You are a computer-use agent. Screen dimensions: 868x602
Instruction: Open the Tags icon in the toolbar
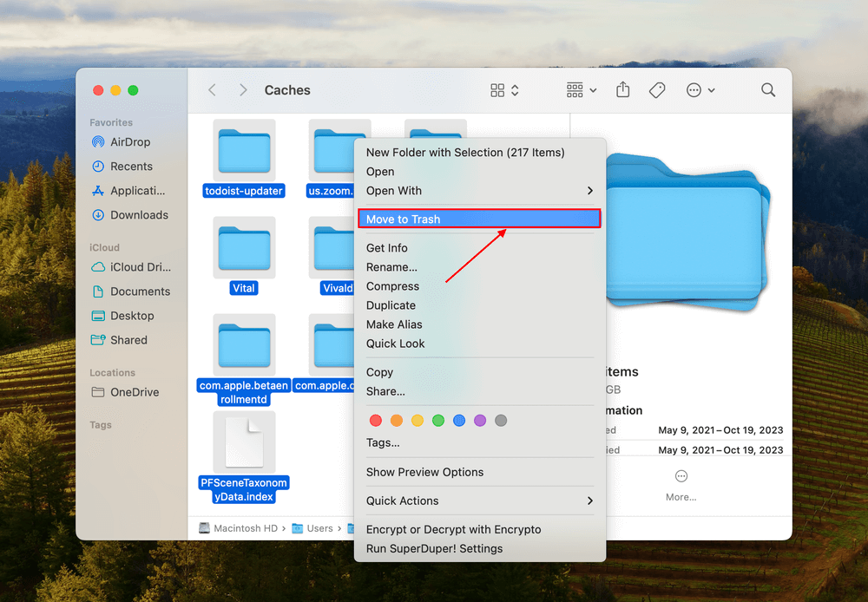click(657, 89)
